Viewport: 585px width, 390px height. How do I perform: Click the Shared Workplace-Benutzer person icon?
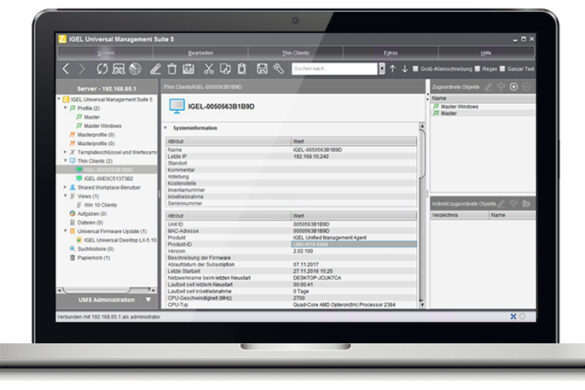[72, 187]
